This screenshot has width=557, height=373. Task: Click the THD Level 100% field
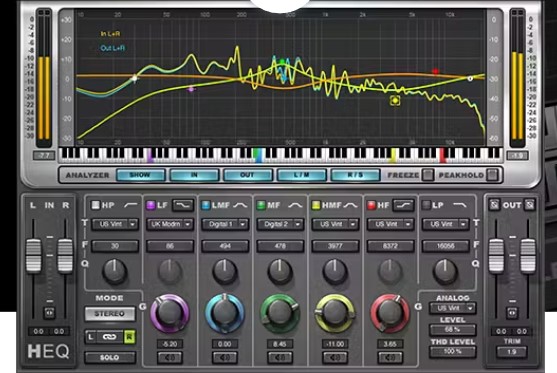coord(453,352)
